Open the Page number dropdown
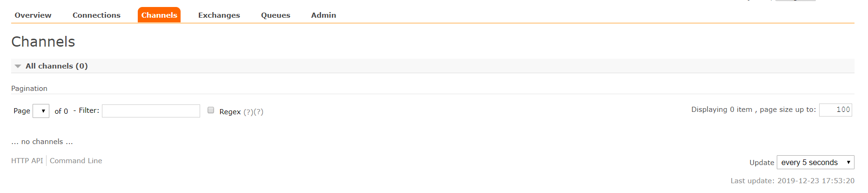 click(x=41, y=111)
